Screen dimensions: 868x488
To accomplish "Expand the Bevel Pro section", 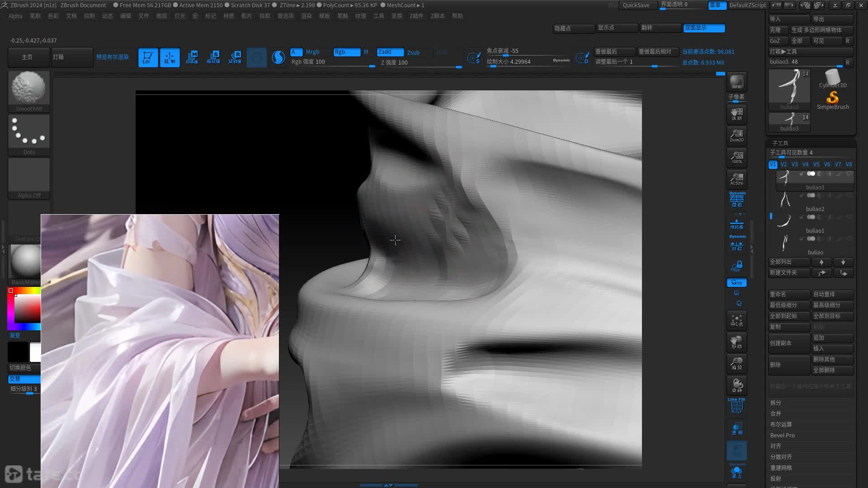I will (x=783, y=435).
